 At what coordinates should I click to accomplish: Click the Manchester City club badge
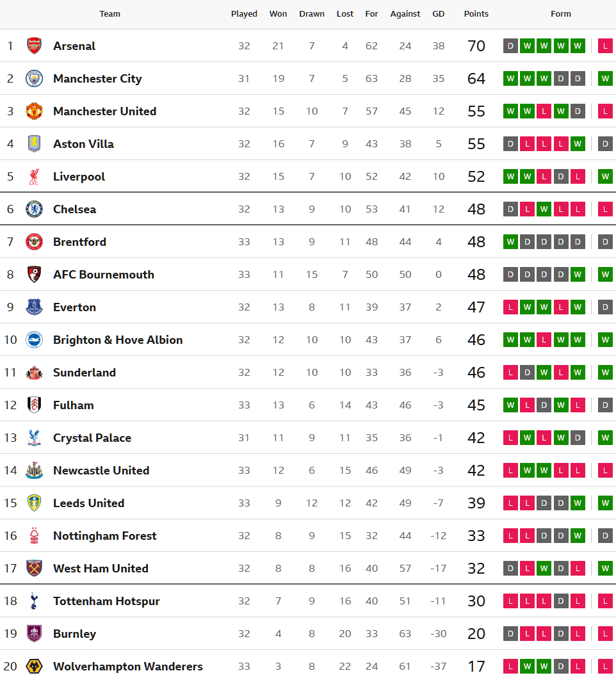point(34,78)
